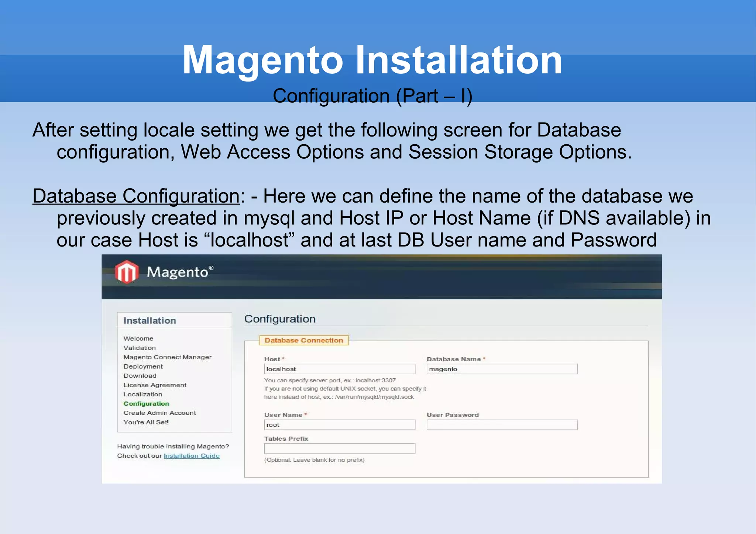Open the License Agreement step
The height and width of the screenshot is (534, 756).
(155, 385)
